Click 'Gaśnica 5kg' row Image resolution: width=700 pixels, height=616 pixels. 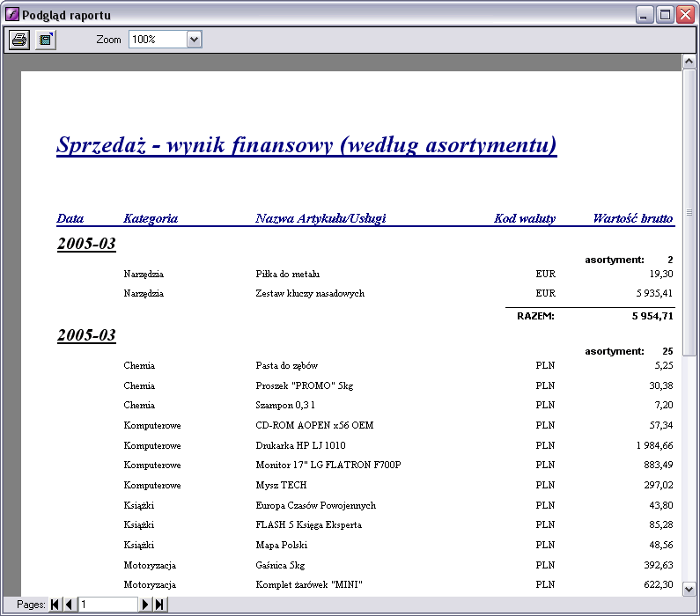point(398,565)
